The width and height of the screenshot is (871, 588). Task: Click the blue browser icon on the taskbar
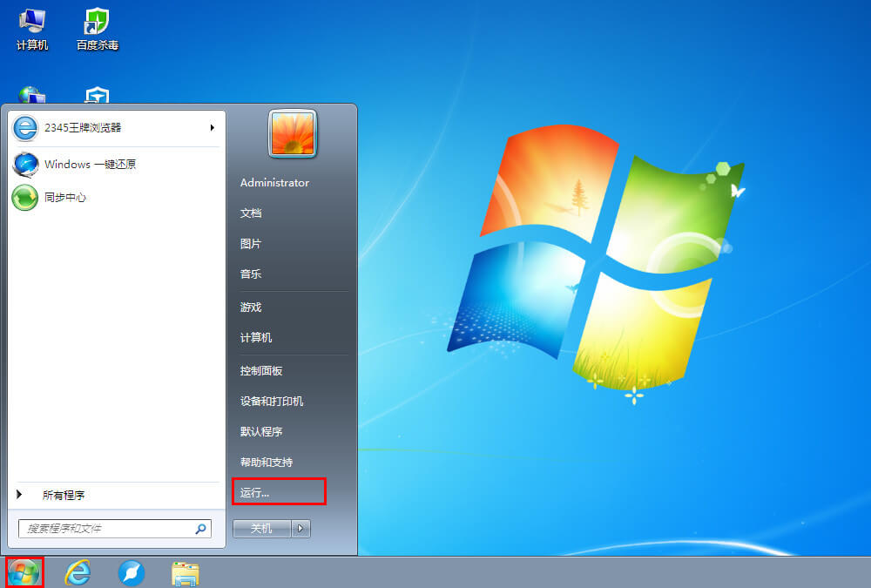(132, 572)
